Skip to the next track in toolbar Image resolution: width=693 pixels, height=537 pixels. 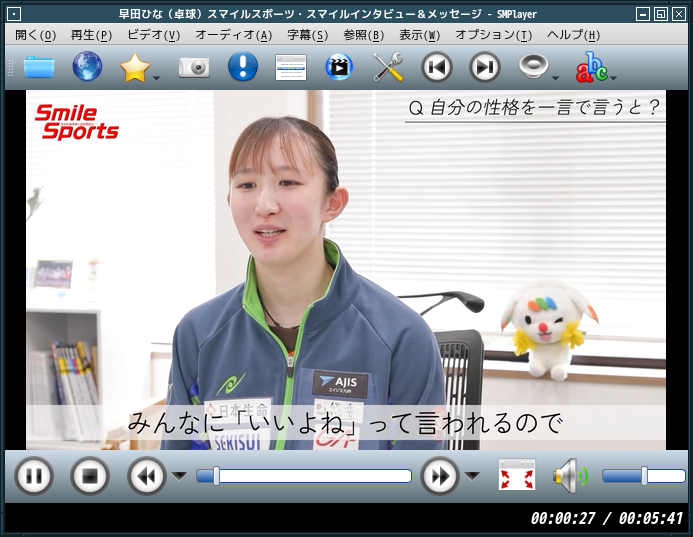[484, 67]
